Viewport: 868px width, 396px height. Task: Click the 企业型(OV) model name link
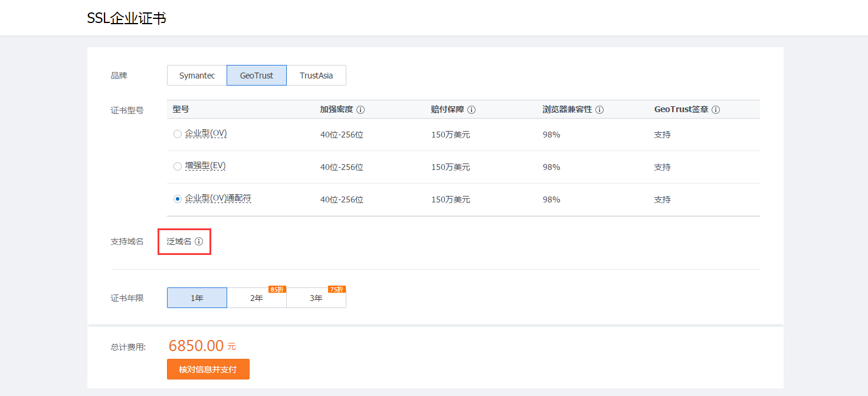pyautogui.click(x=206, y=133)
